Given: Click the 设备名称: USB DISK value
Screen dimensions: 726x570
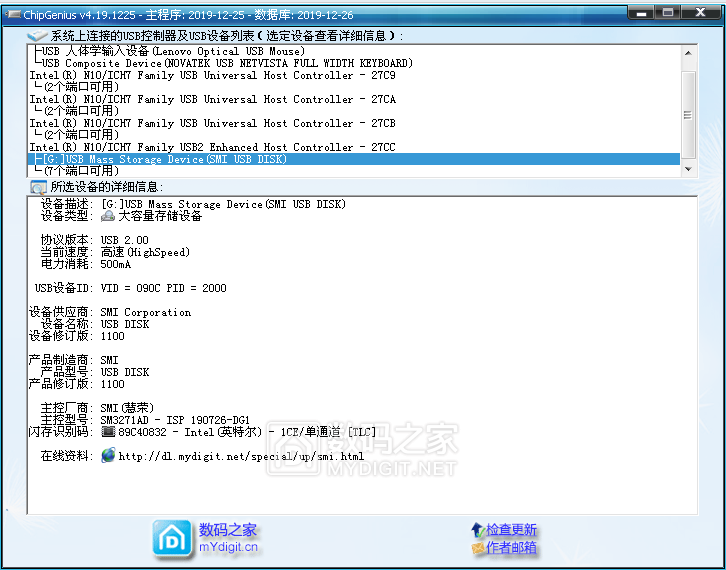Looking at the screenshot, I should click(x=125, y=324).
